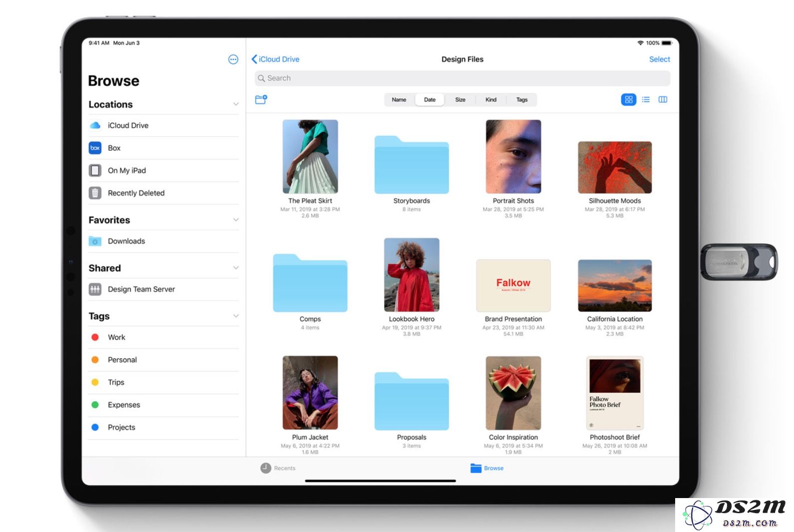Switch to list view
The width and height of the screenshot is (794, 532).
point(646,99)
